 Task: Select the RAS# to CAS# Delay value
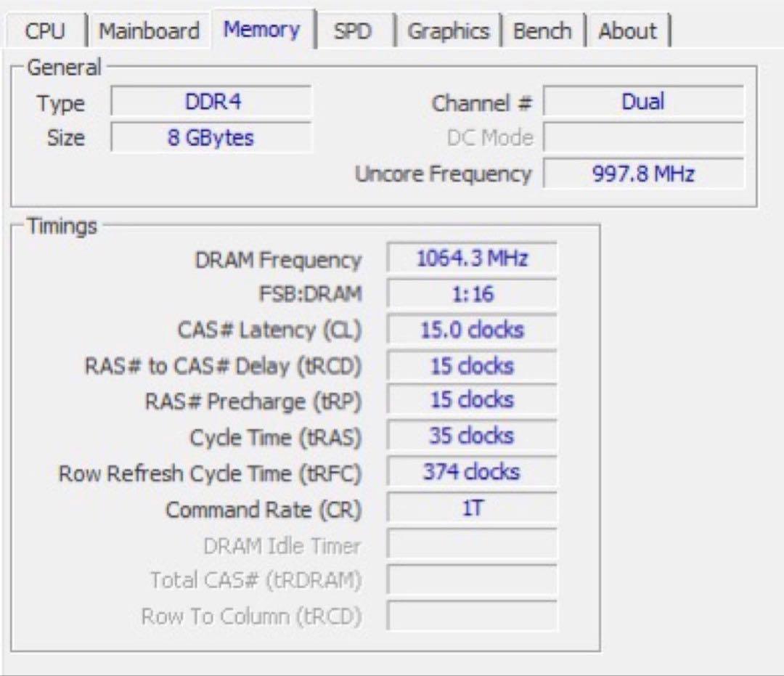tap(472, 365)
